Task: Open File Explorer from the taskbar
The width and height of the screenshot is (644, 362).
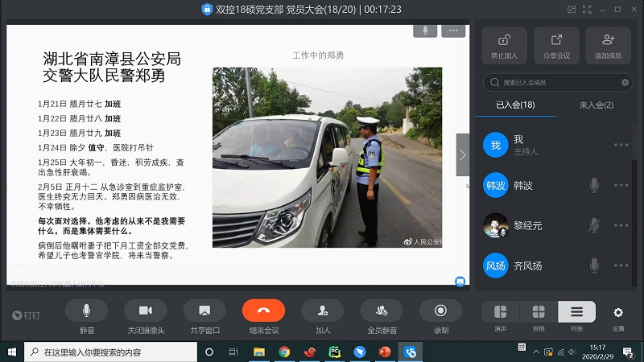Action: coord(258,352)
